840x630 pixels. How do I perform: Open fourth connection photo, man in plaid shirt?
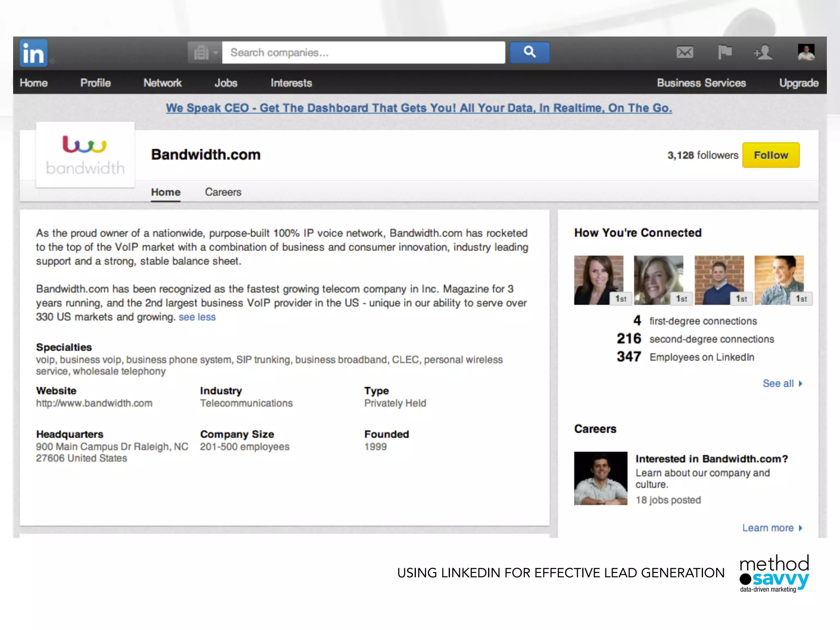pyautogui.click(x=779, y=280)
